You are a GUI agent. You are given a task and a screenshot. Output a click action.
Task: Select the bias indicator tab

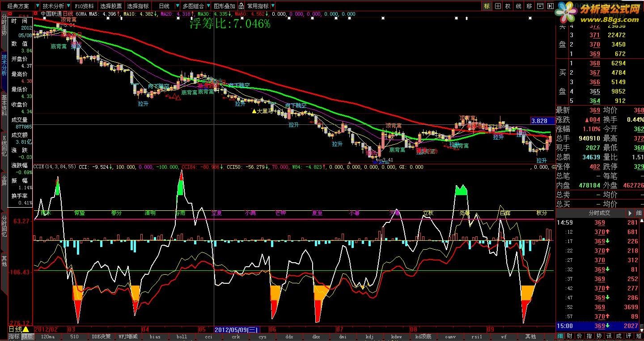(155, 337)
